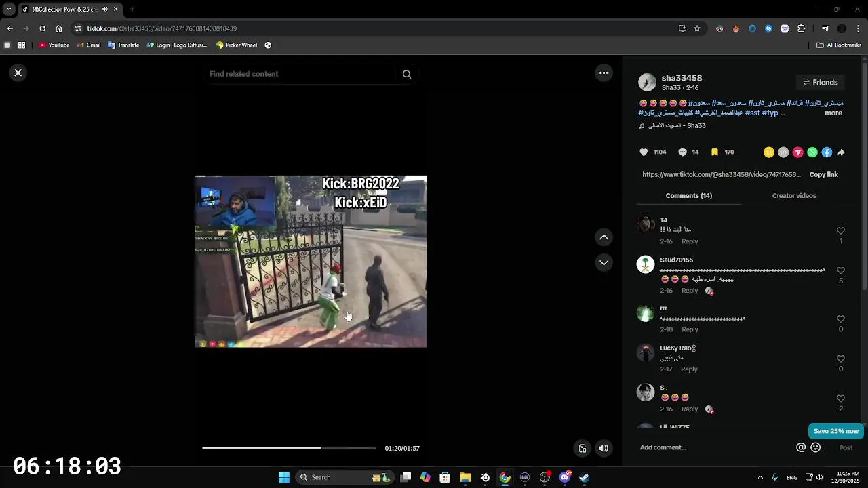Like T4's comment
Image resolution: width=868 pixels, height=488 pixels.
pyautogui.click(x=841, y=231)
